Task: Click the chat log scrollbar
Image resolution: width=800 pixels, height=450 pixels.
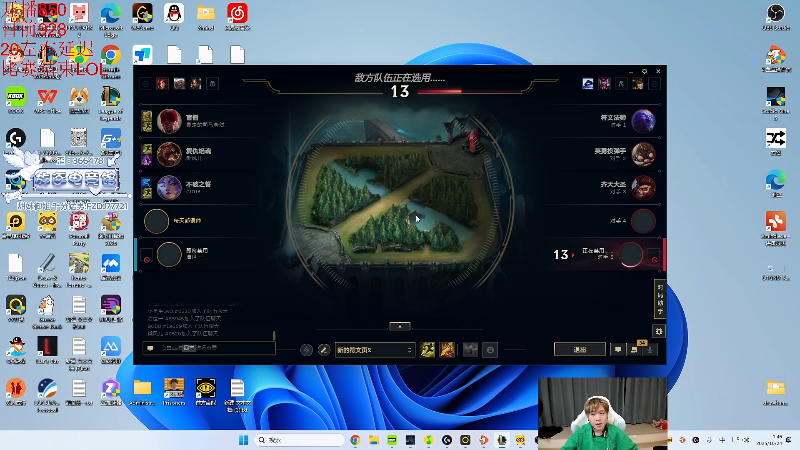Action: 274,335
